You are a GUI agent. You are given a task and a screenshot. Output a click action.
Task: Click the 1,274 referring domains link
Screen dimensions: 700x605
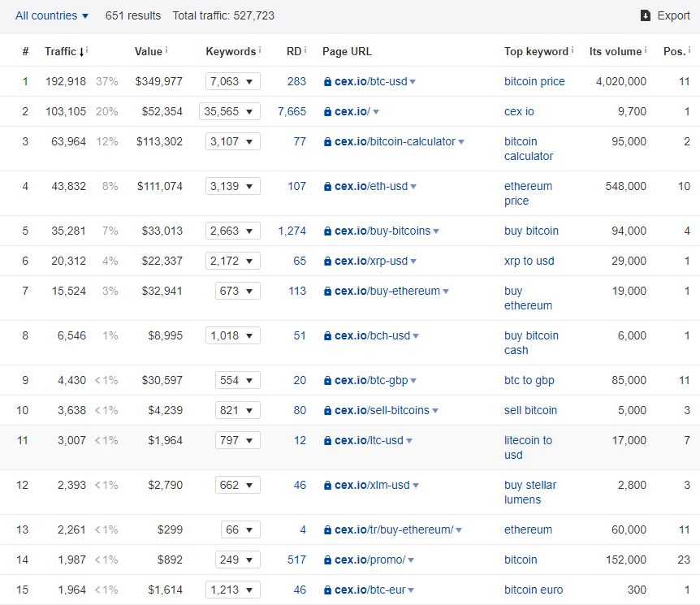[x=292, y=231]
